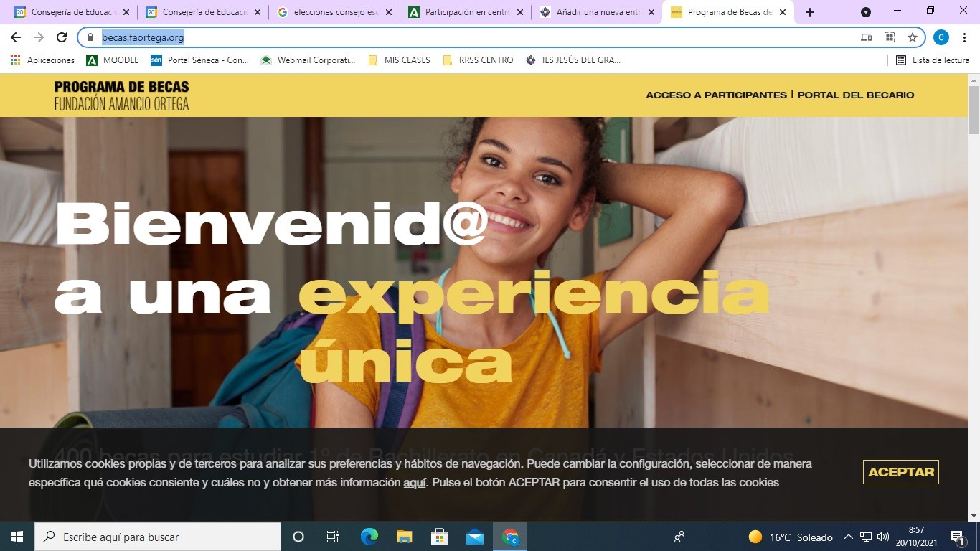Open the Mail app from taskbar

(x=475, y=537)
